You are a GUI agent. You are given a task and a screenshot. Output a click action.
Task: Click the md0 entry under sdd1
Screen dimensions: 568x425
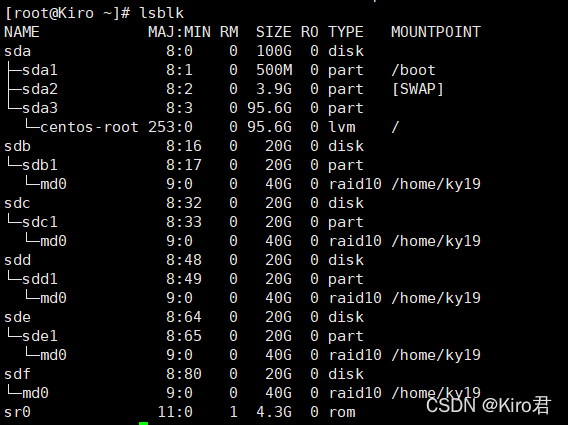click(54, 298)
